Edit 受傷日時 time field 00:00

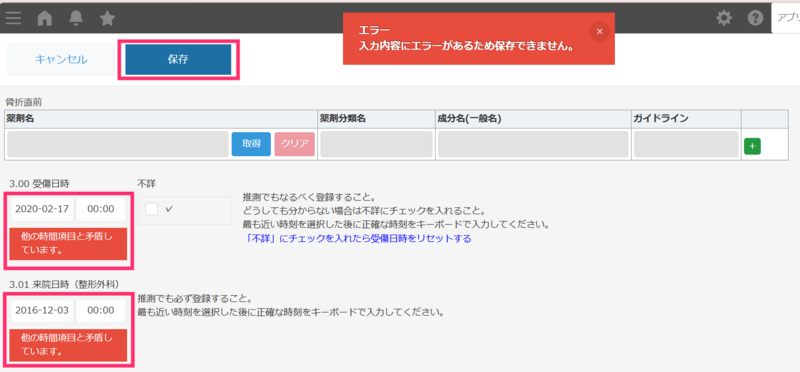pos(101,209)
